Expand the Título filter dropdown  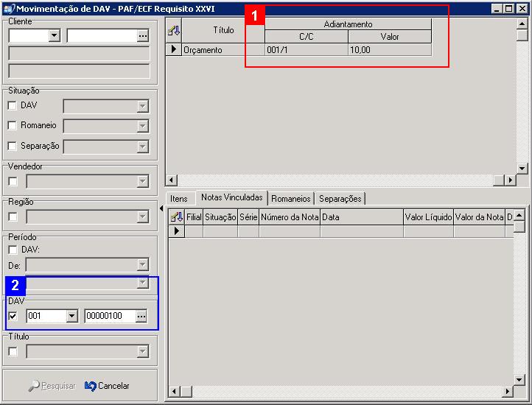143,351
